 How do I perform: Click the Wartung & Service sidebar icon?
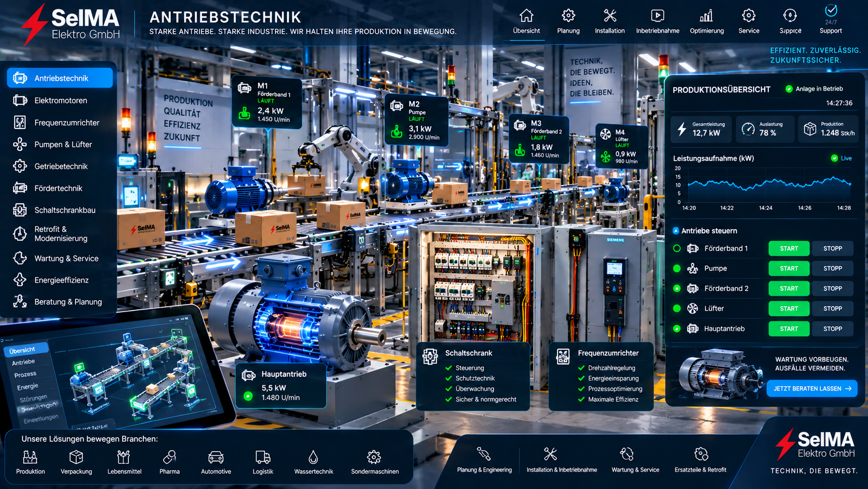(20, 258)
